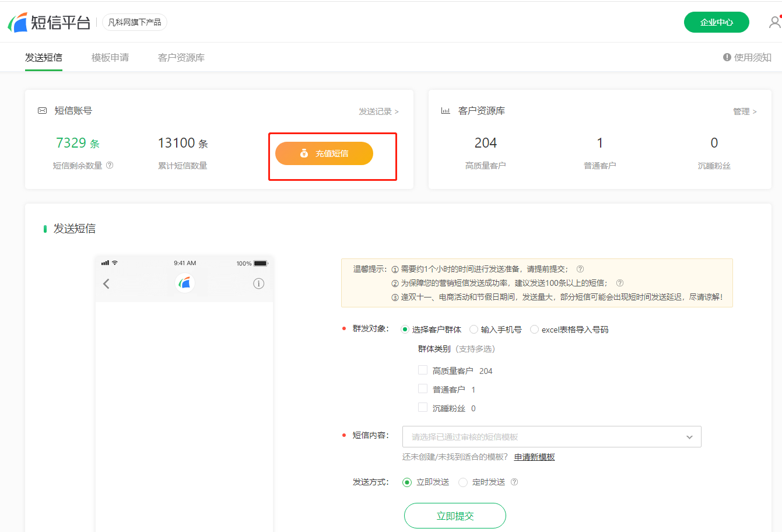Open the user profile avatar icon

coord(774,22)
